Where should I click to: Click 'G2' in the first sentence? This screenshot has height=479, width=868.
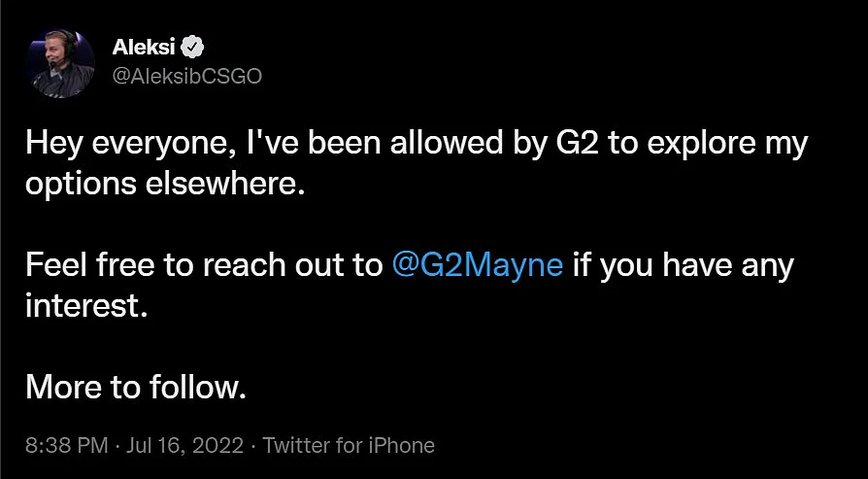click(577, 144)
